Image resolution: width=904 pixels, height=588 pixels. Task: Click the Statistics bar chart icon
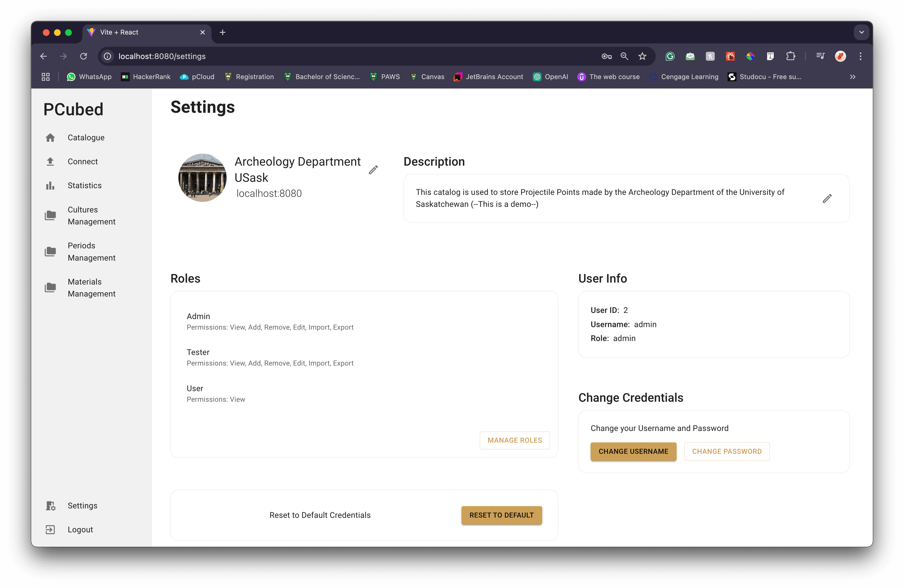coord(50,185)
